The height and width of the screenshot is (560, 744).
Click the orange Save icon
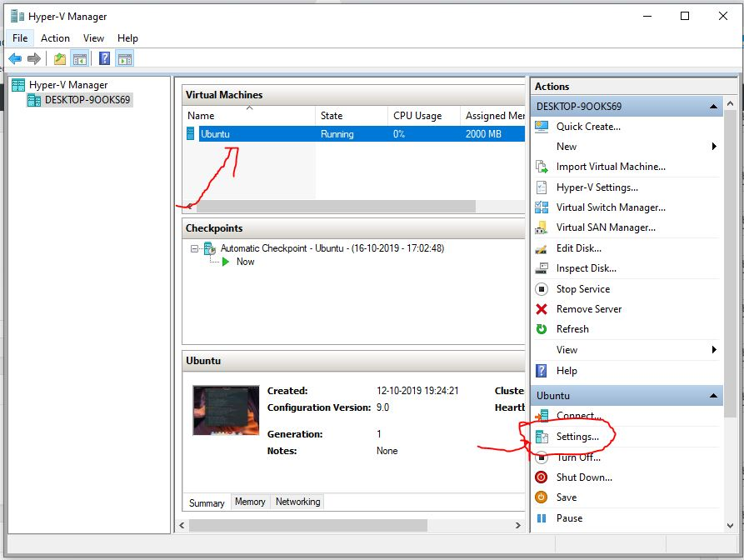[x=542, y=497]
